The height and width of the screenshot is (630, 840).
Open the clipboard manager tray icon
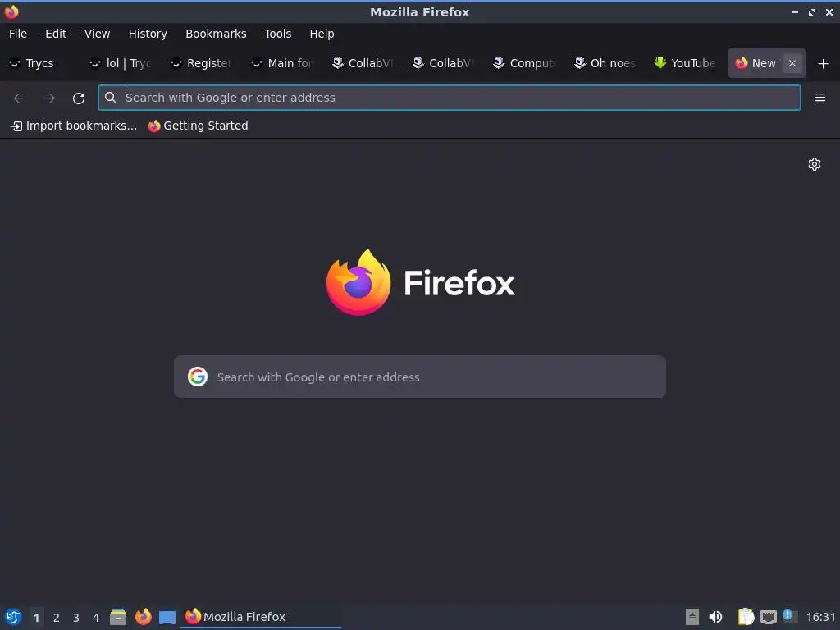point(746,617)
